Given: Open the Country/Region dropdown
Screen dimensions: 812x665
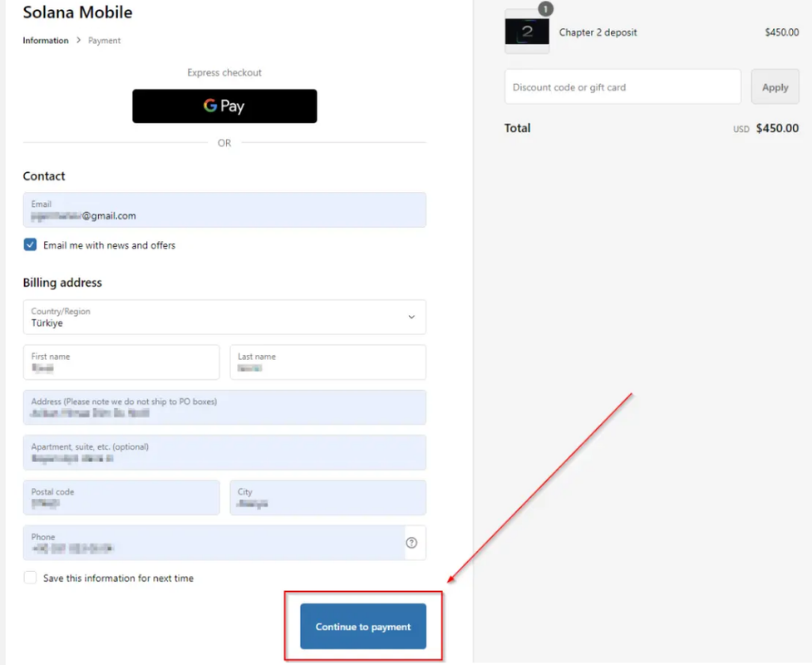Looking at the screenshot, I should 224,317.
